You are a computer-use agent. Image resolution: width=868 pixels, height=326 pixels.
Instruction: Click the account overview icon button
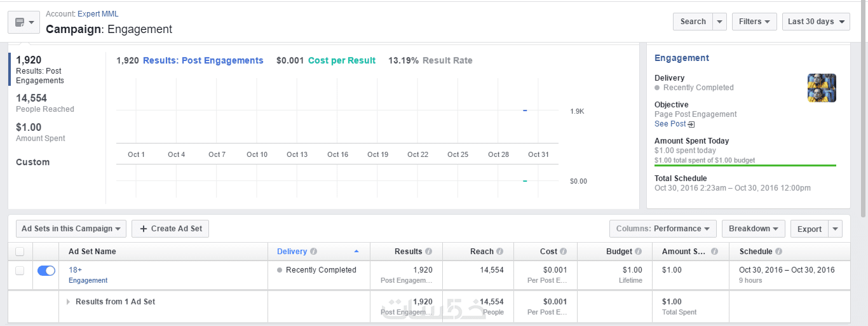pos(24,22)
